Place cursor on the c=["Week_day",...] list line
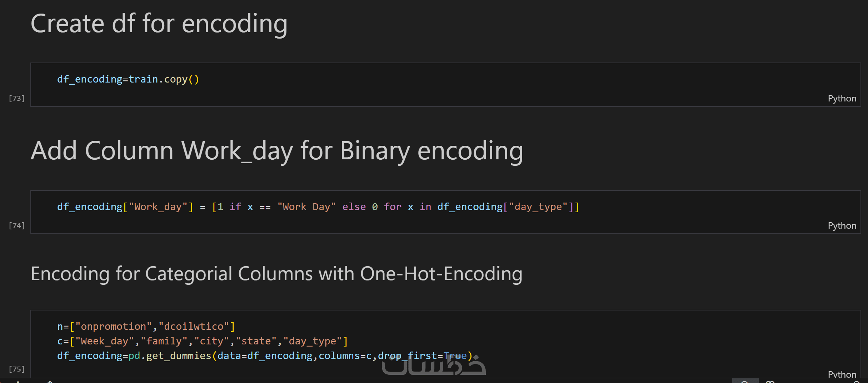Viewport: 868px width, 383px height. point(202,341)
